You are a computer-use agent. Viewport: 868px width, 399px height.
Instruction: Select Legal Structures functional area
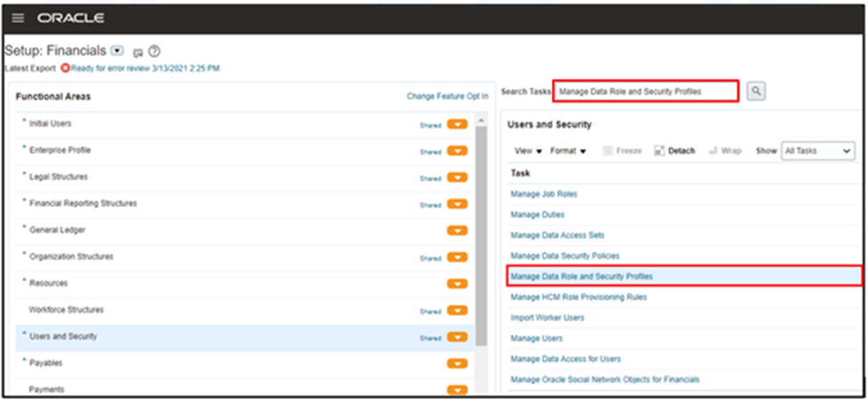click(x=58, y=176)
